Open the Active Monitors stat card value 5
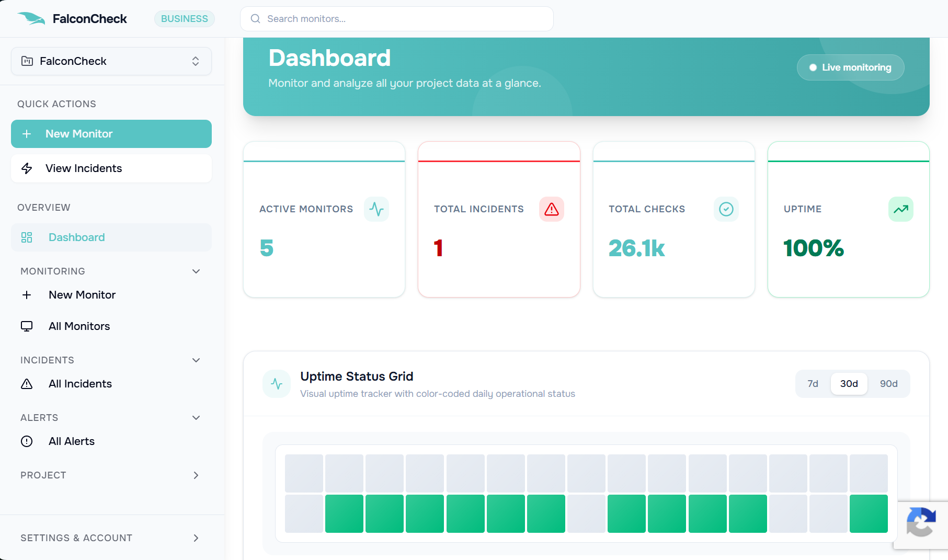Screen dimensions: 948x560 [267, 248]
